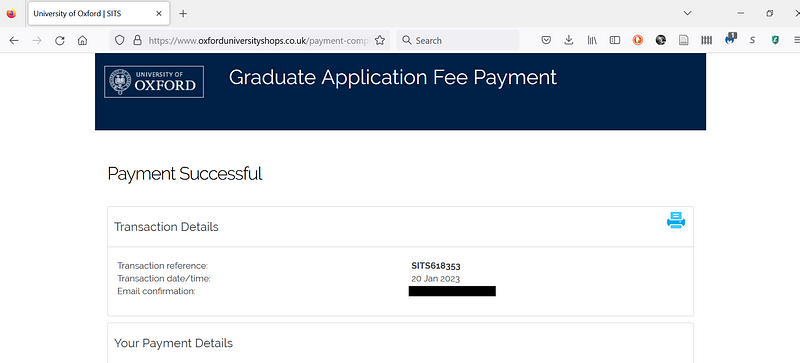800x363 pixels.
Task: Open the Firefox application hamburger menu
Action: click(x=796, y=40)
